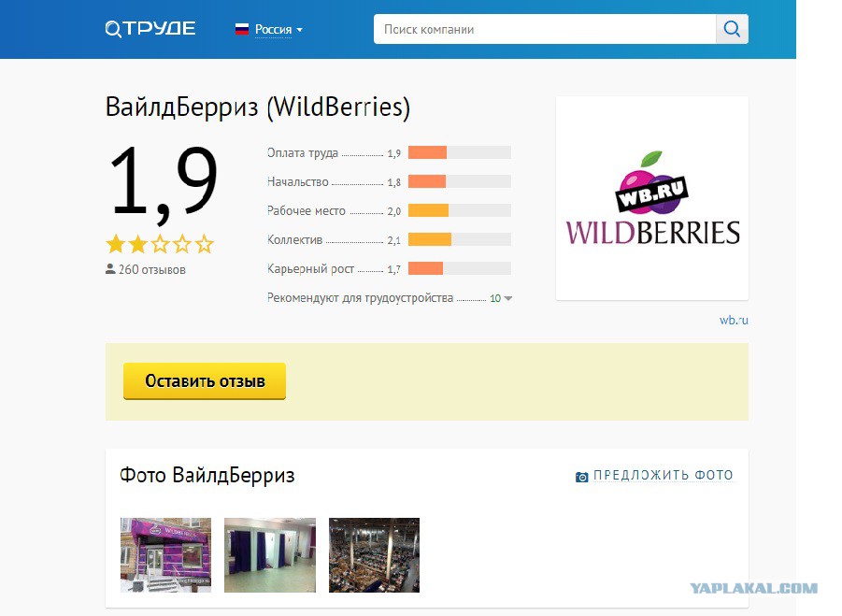Click the star rating row
The width and height of the screenshot is (842, 616).
click(x=160, y=244)
